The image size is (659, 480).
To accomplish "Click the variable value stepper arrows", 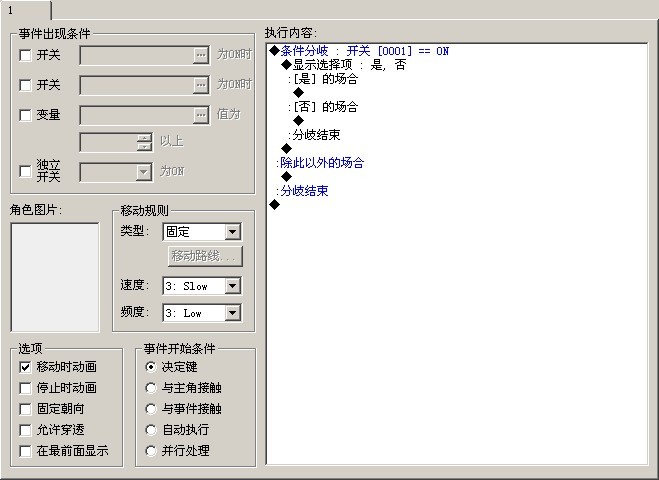I will (144, 142).
